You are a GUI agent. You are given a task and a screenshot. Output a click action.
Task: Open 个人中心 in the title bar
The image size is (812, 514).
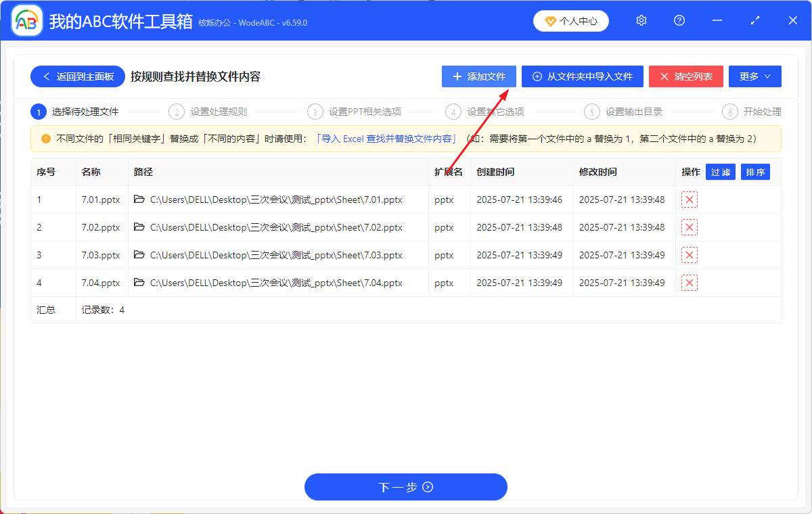(x=570, y=20)
